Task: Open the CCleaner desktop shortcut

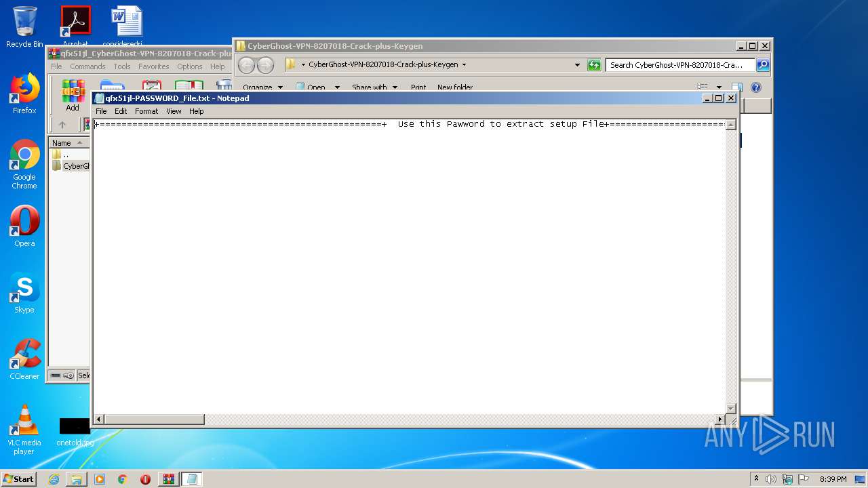Action: point(24,359)
